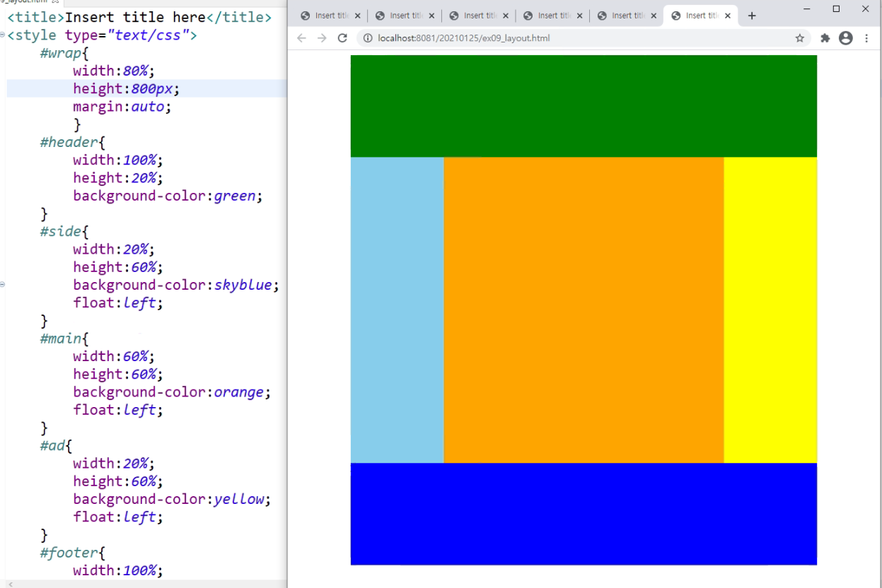Viewport: 882px width, 588px height.
Task: Select the active Insert title tab
Action: pos(701,16)
